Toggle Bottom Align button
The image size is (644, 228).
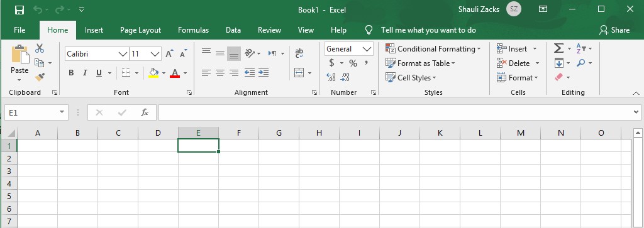click(234, 54)
